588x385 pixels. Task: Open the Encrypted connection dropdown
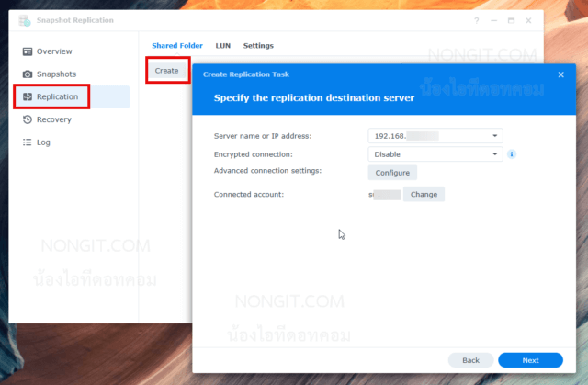(435, 154)
